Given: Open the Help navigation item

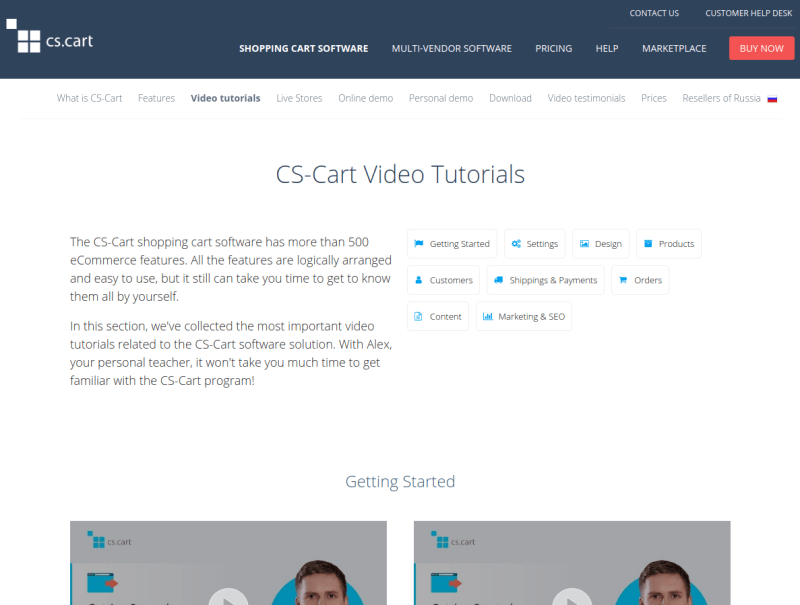Looking at the screenshot, I should click(607, 48).
